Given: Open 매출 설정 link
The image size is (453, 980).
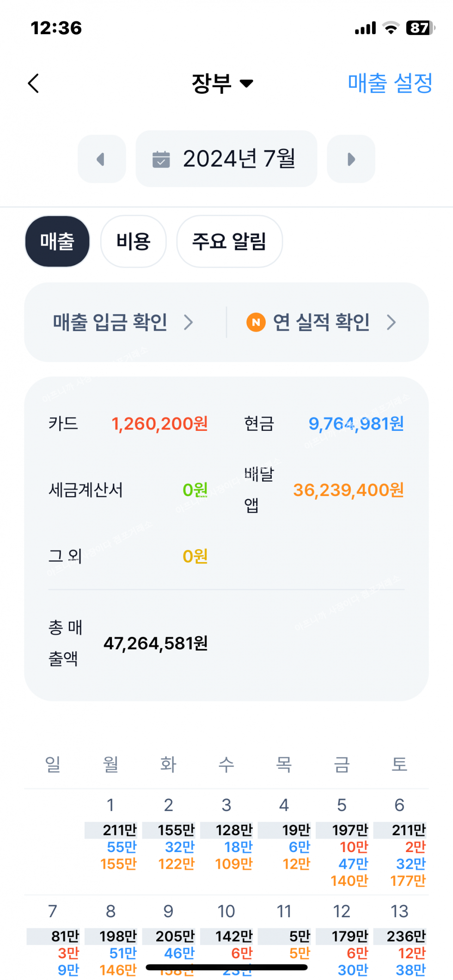Looking at the screenshot, I should click(390, 84).
